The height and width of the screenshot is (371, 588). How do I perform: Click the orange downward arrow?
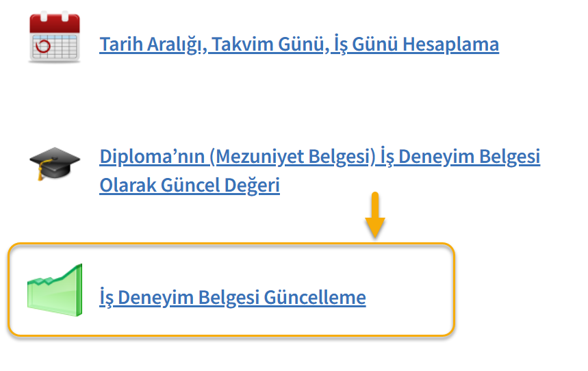[375, 215]
